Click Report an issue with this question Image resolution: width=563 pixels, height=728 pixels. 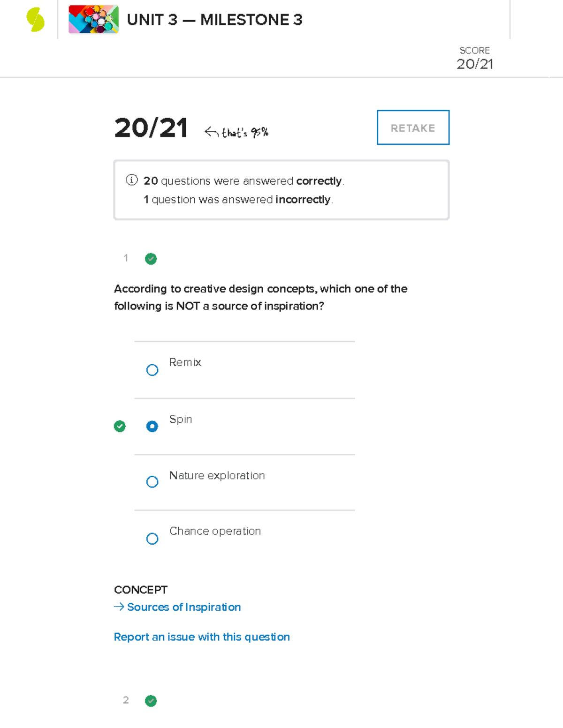202,637
